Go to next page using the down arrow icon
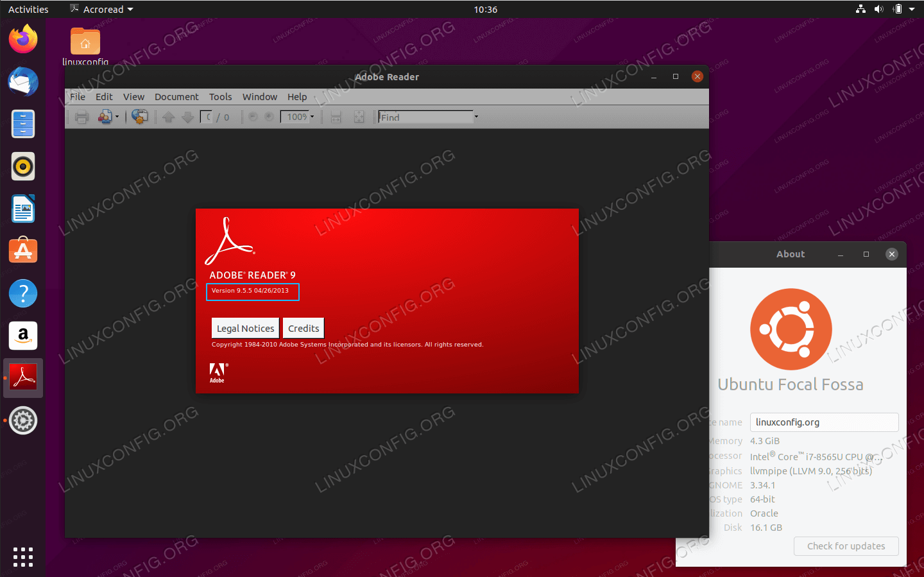The image size is (924, 577). pos(187,117)
